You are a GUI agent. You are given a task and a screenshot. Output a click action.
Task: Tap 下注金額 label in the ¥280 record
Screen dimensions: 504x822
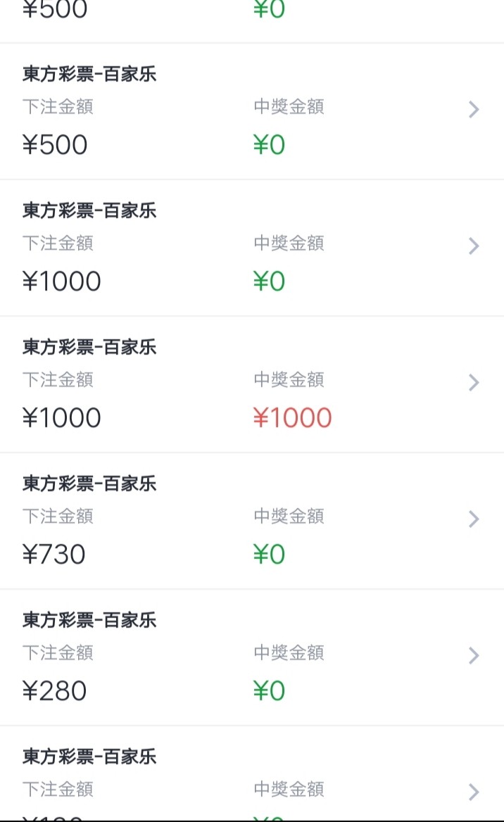[58, 653]
